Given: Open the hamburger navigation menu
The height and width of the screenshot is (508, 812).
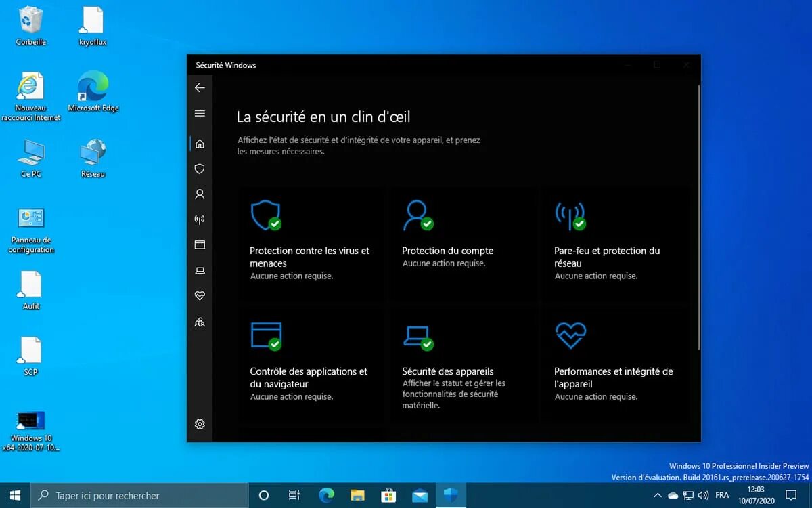Looking at the screenshot, I should pos(200,114).
